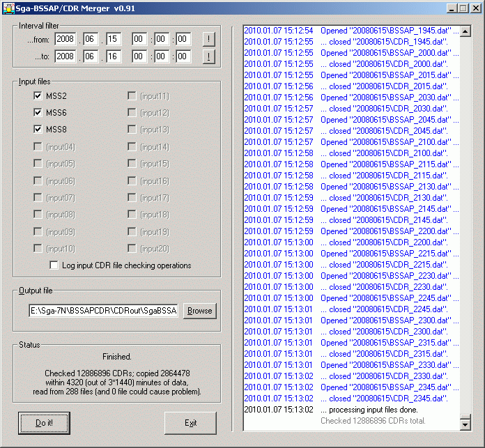This screenshot has height=448, width=485.
Task: Click the to month field showing 06
Action: coord(91,56)
